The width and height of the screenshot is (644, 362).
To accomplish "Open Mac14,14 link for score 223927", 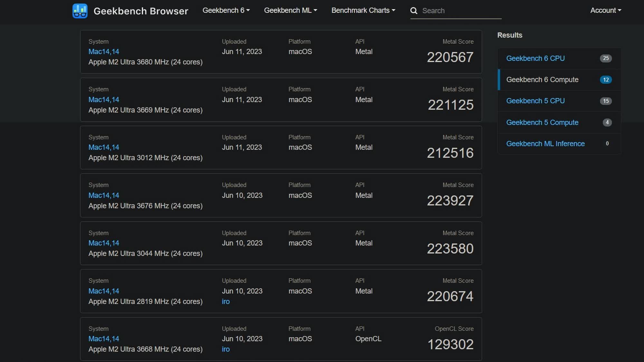I will pyautogui.click(x=104, y=195).
